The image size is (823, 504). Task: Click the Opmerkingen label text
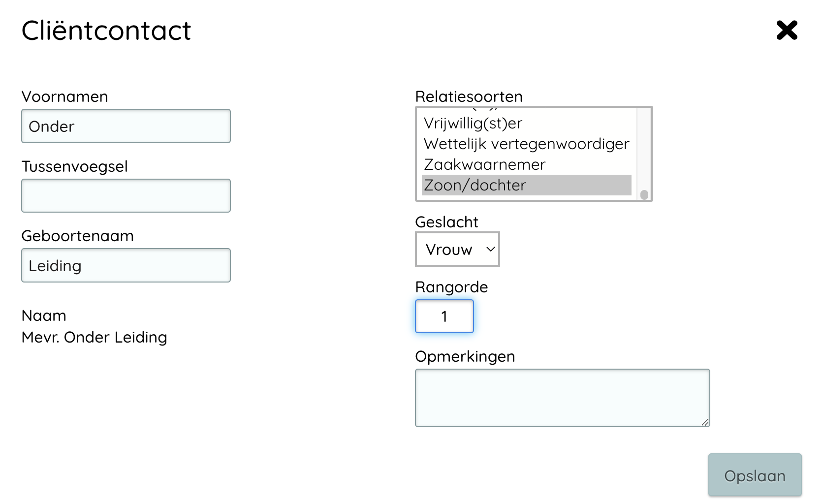[x=465, y=356]
